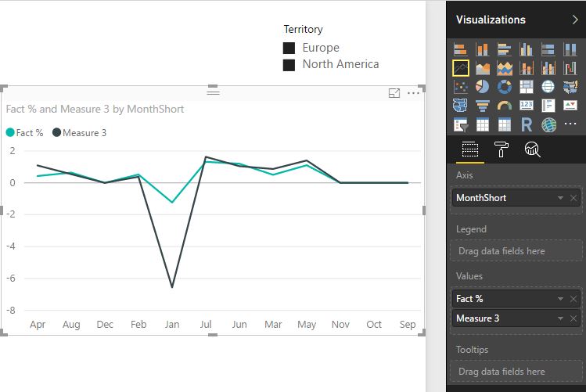Screen dimensions: 586x392
Task: Click the Jan axis label
Action: tap(172, 325)
